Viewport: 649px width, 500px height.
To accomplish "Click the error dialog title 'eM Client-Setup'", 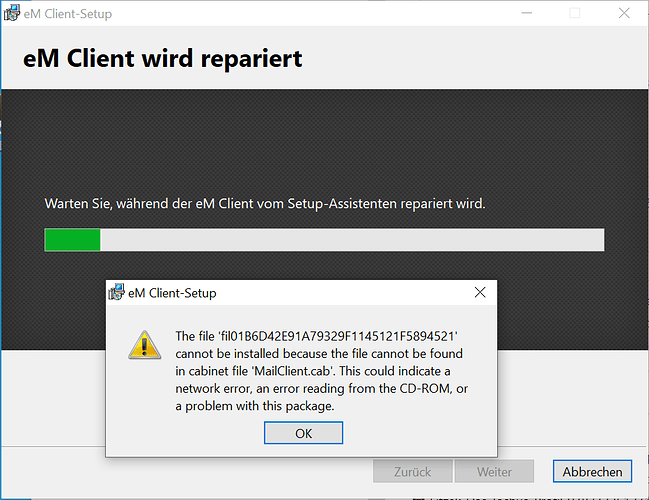I will click(x=172, y=293).
